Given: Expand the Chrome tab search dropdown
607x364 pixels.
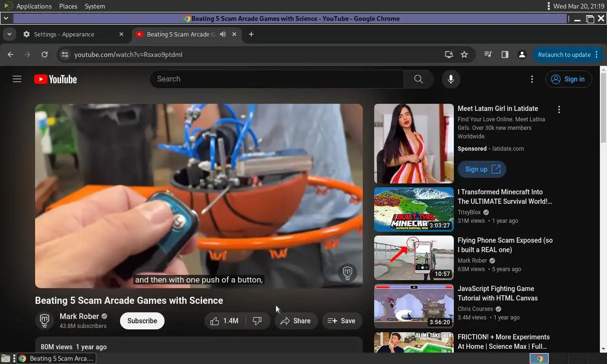Looking at the screenshot, I should point(9,34).
